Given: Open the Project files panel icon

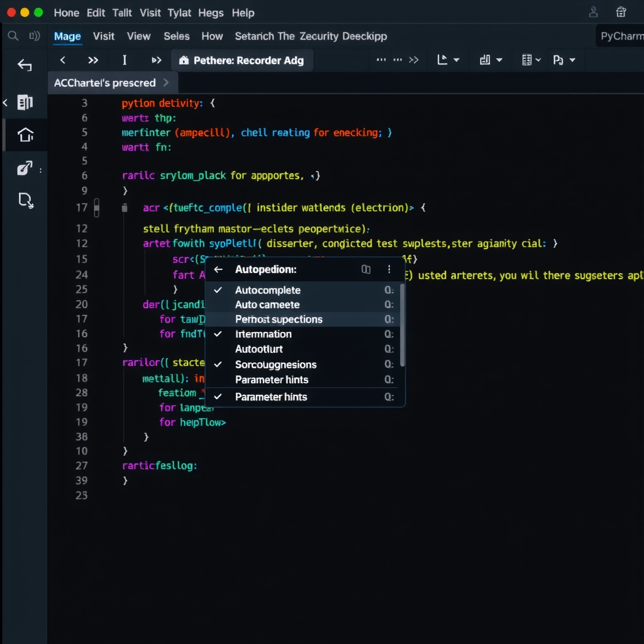Looking at the screenshot, I should [25, 103].
